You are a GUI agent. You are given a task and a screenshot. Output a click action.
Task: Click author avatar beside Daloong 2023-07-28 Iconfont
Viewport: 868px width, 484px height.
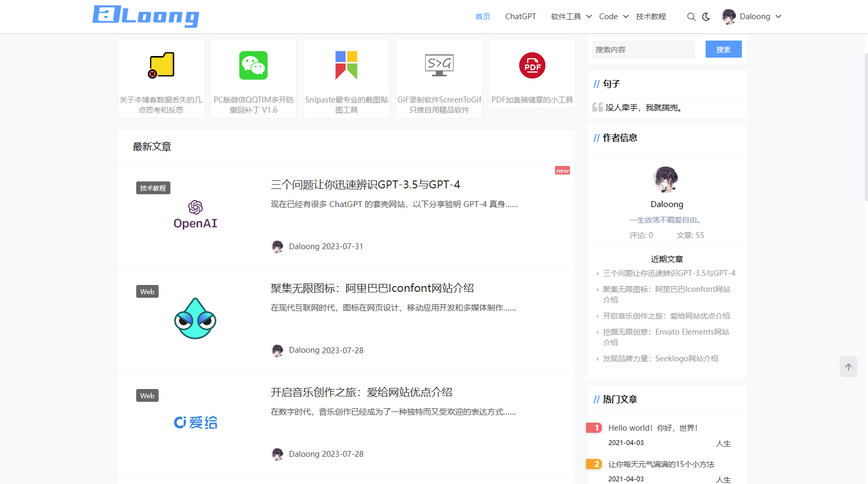click(277, 351)
